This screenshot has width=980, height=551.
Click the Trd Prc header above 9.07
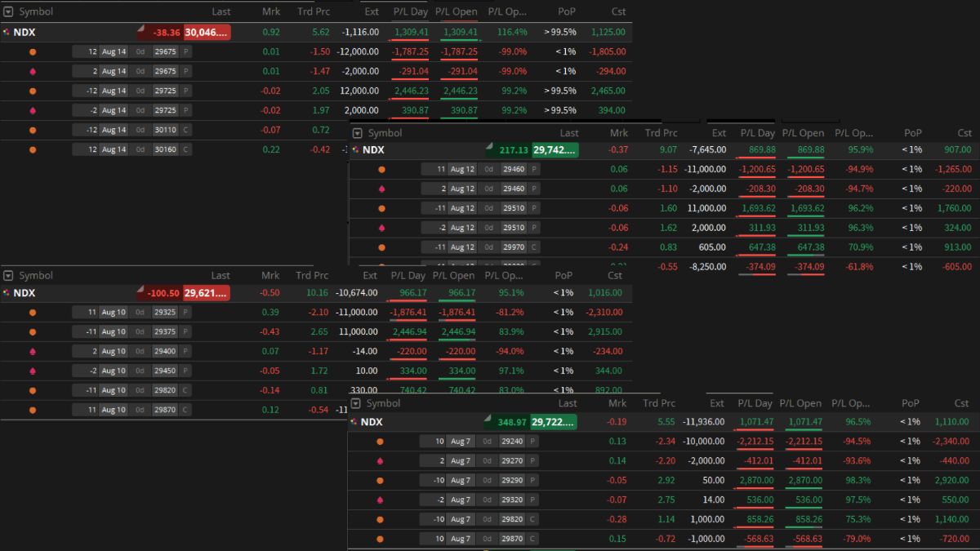(661, 133)
